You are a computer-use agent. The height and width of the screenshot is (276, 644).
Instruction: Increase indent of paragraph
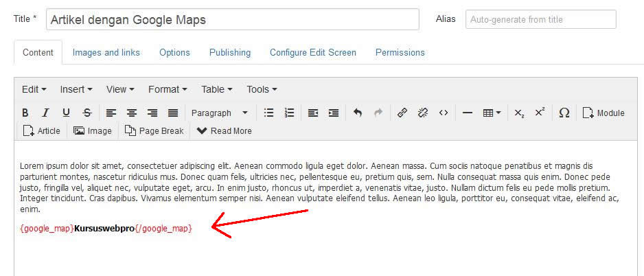[x=334, y=113]
